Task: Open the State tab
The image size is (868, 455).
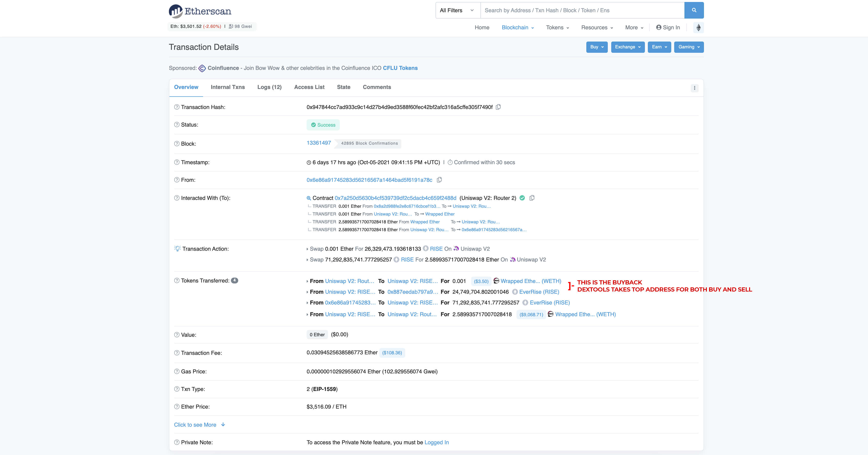Action: point(343,87)
